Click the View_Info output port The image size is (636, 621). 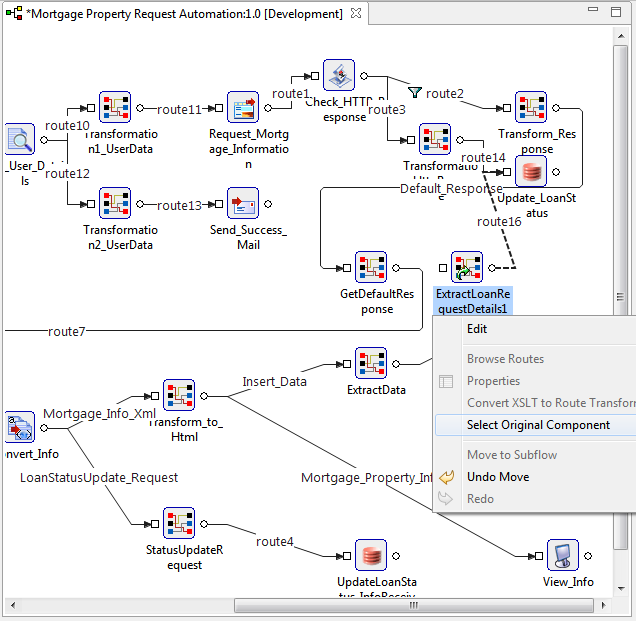588,556
